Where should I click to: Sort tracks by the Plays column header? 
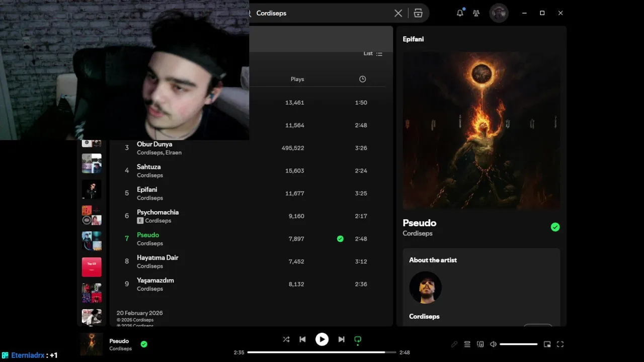[x=297, y=79]
